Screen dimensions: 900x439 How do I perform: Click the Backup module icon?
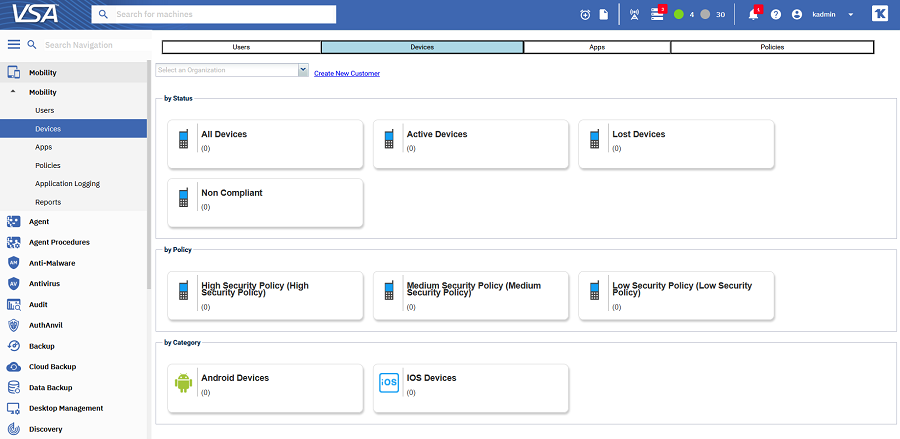[14, 346]
